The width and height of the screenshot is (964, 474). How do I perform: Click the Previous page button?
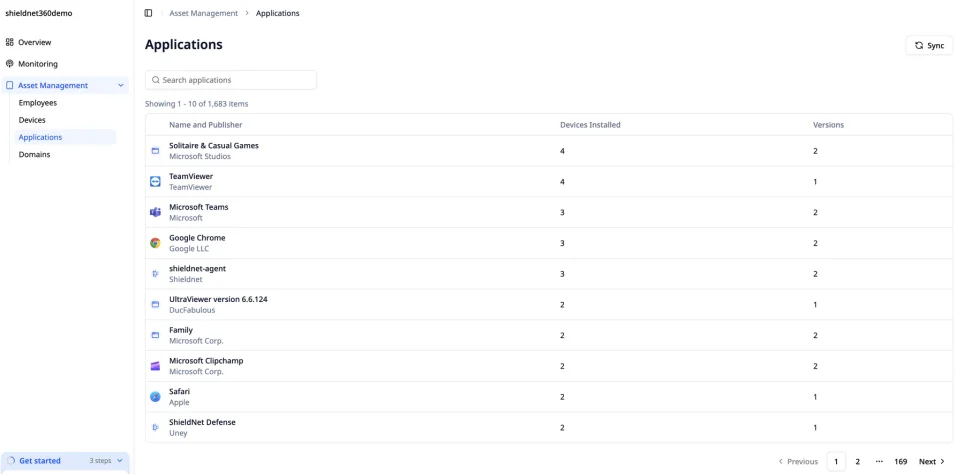798,461
